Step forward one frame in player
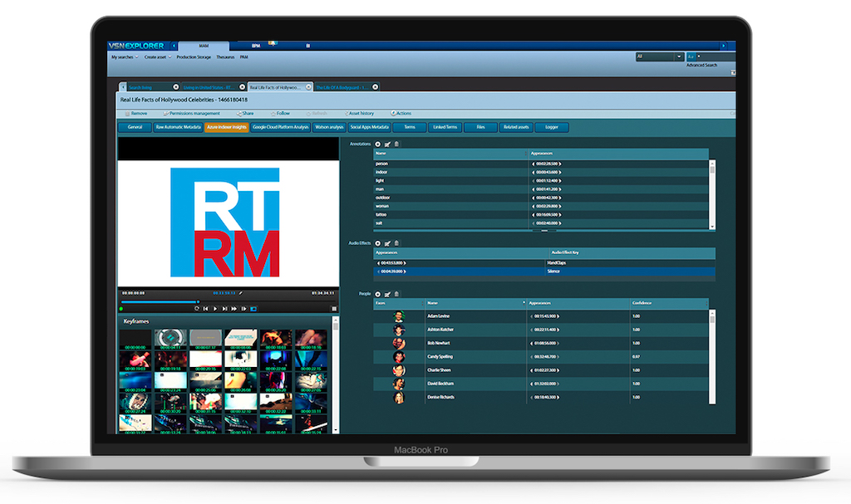The height and width of the screenshot is (504, 851). pos(243,309)
